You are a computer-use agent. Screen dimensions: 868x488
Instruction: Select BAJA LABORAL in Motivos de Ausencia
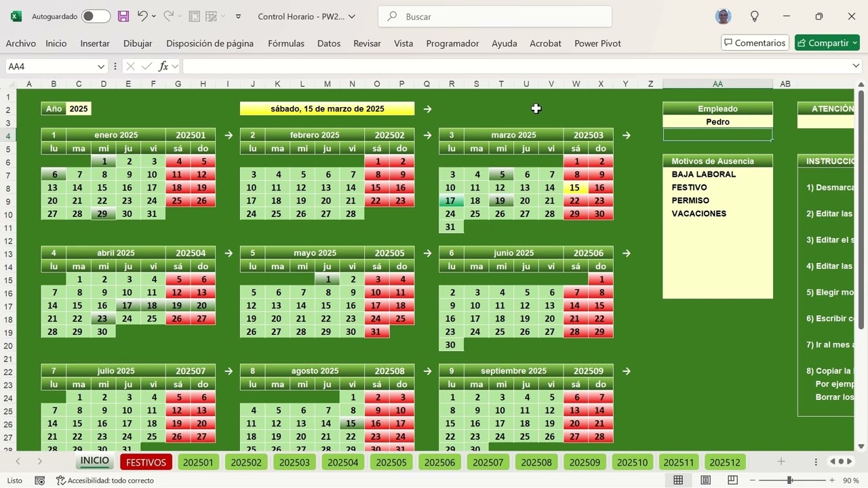pos(704,174)
